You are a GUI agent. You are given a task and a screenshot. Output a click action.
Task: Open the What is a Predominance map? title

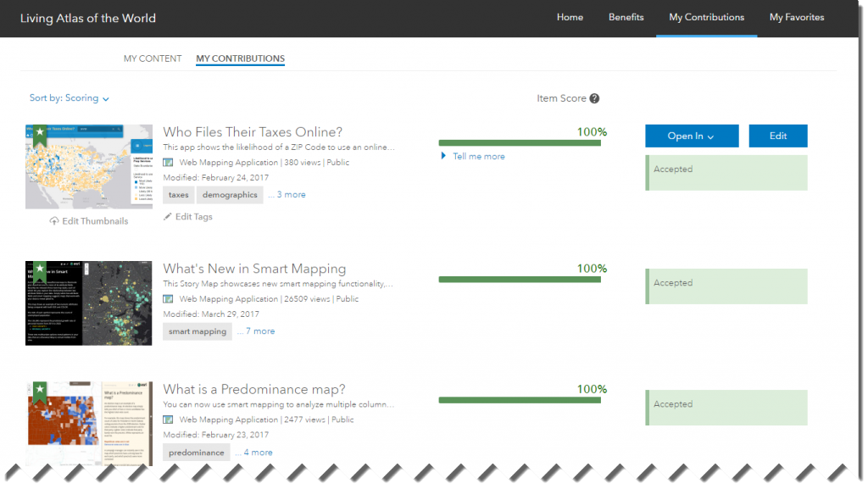(254, 390)
